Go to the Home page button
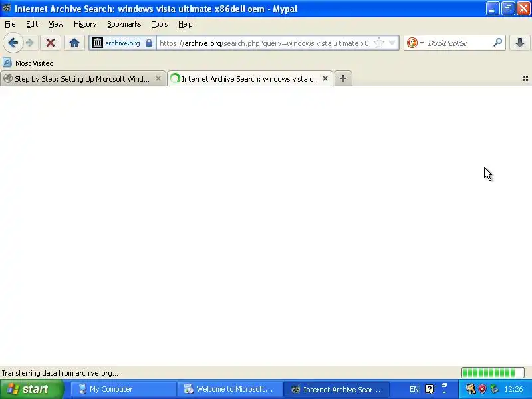 click(74, 43)
